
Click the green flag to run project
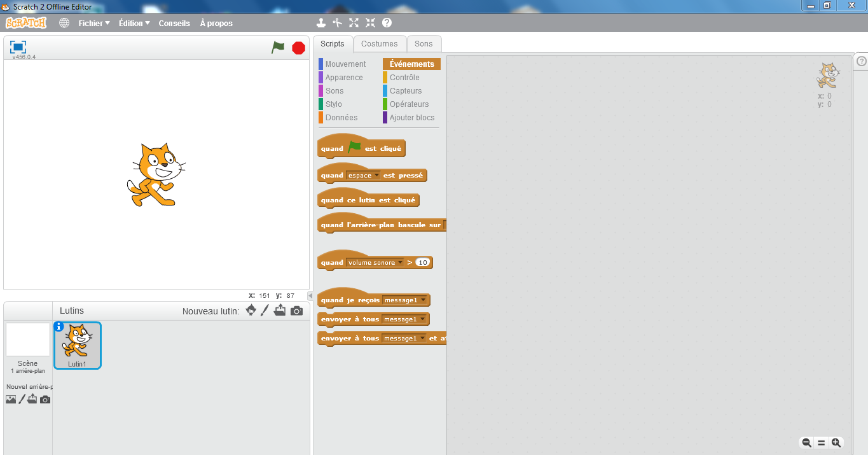[x=278, y=47]
